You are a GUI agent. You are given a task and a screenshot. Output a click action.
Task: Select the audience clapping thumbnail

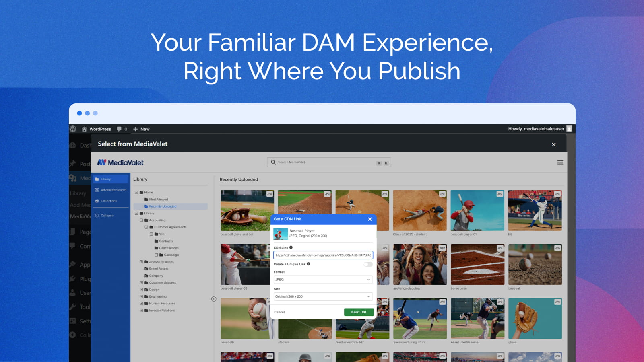pyautogui.click(x=420, y=265)
